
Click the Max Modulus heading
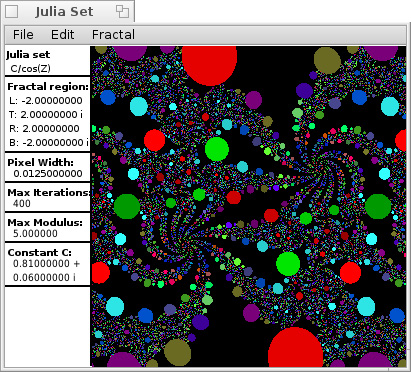pos(45,222)
